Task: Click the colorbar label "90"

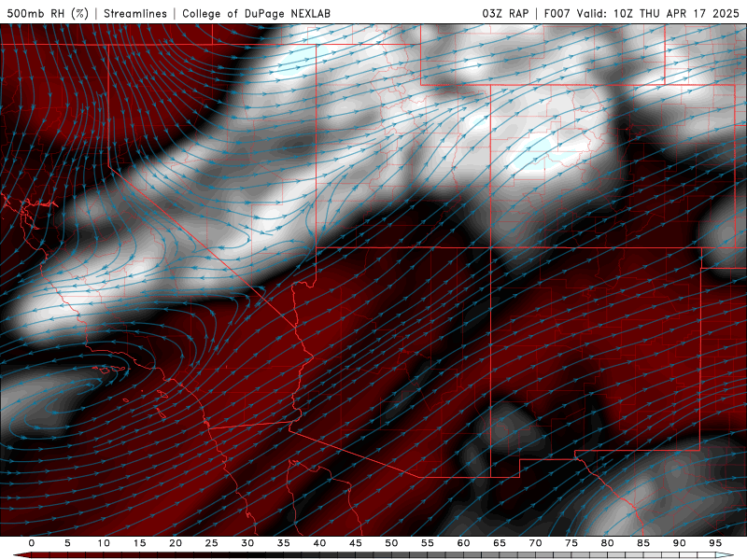Action: point(679,543)
